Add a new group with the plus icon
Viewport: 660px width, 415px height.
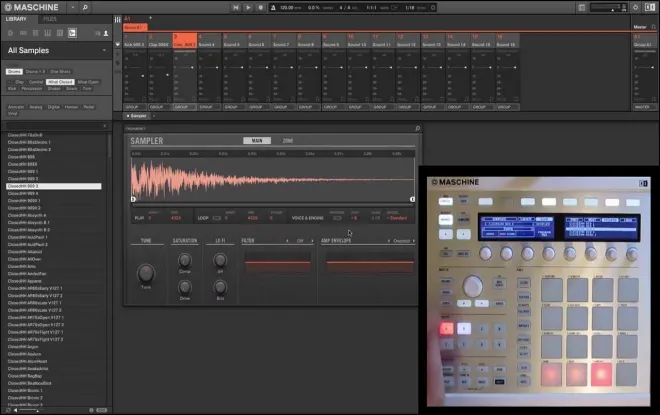point(150,18)
